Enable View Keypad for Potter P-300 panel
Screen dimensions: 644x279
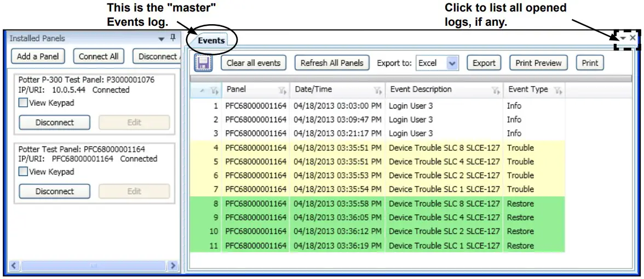(24, 103)
